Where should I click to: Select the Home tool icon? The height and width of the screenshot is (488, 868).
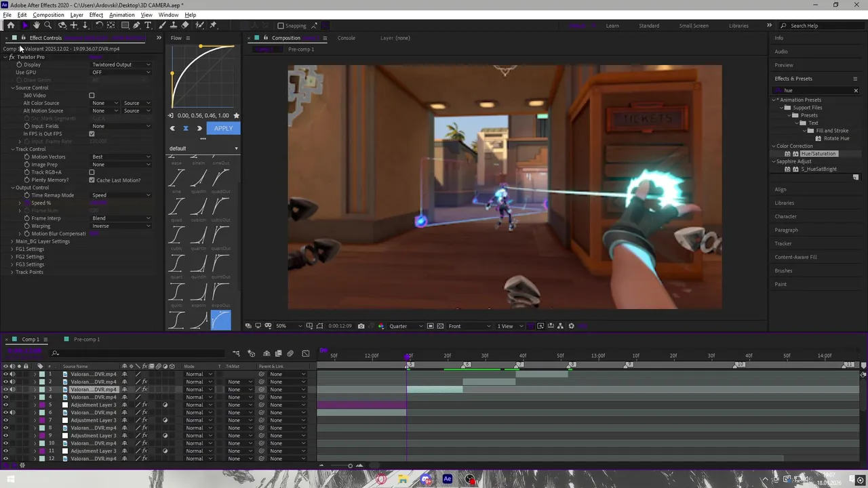coord(10,25)
